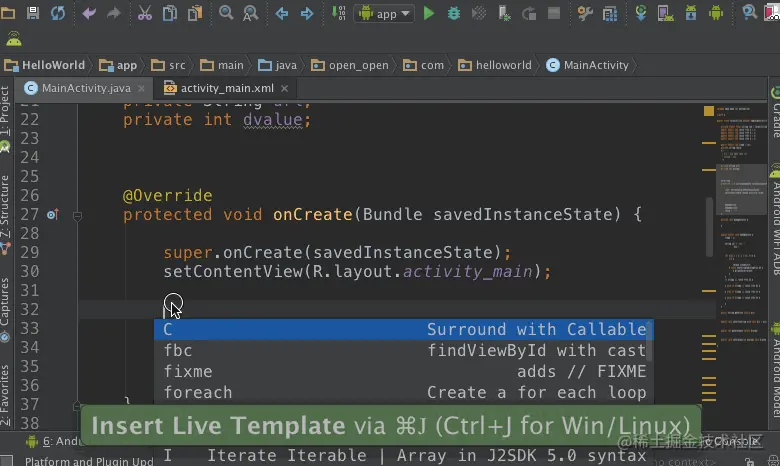The height and width of the screenshot is (466, 780).
Task: Collapse the onCreate method fold marker
Action: click(77, 216)
